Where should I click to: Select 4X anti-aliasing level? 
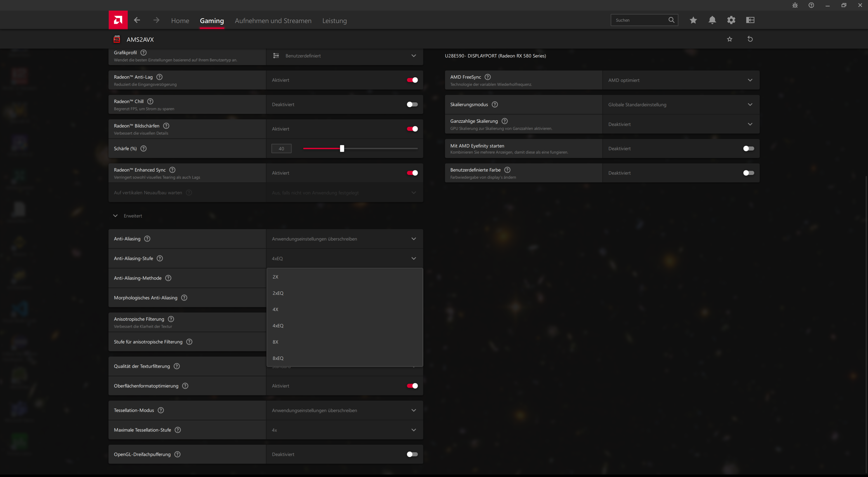click(345, 309)
